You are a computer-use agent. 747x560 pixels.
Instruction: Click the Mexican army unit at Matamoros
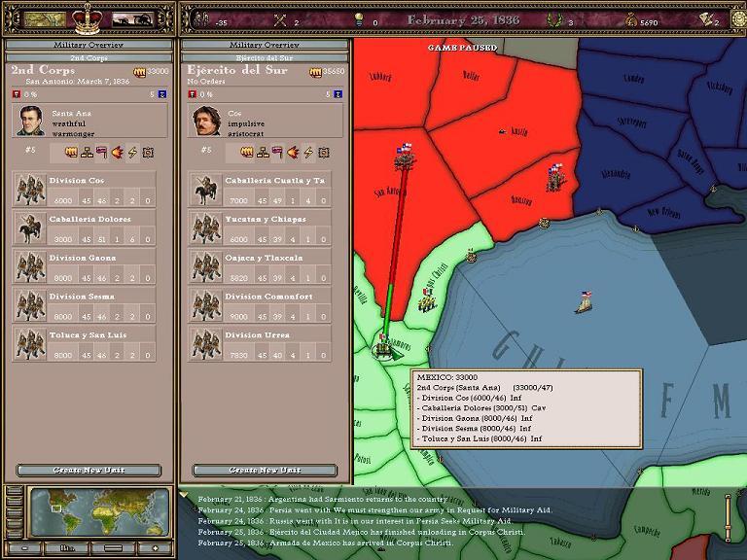(383, 349)
